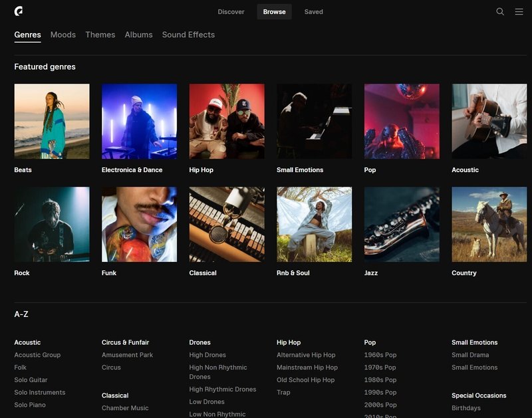Open the Pop disco ball thumbnail
The height and width of the screenshot is (418, 532).
click(x=402, y=122)
